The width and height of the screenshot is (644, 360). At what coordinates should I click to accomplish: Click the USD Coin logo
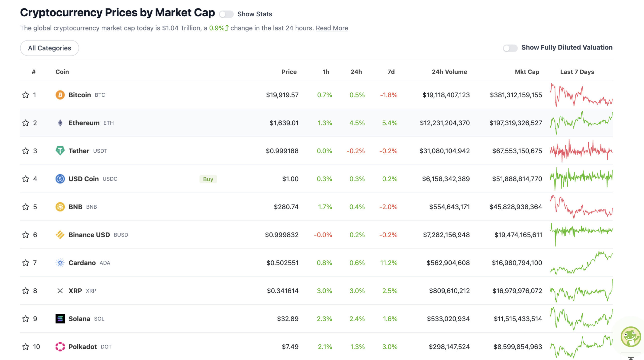[60, 179]
